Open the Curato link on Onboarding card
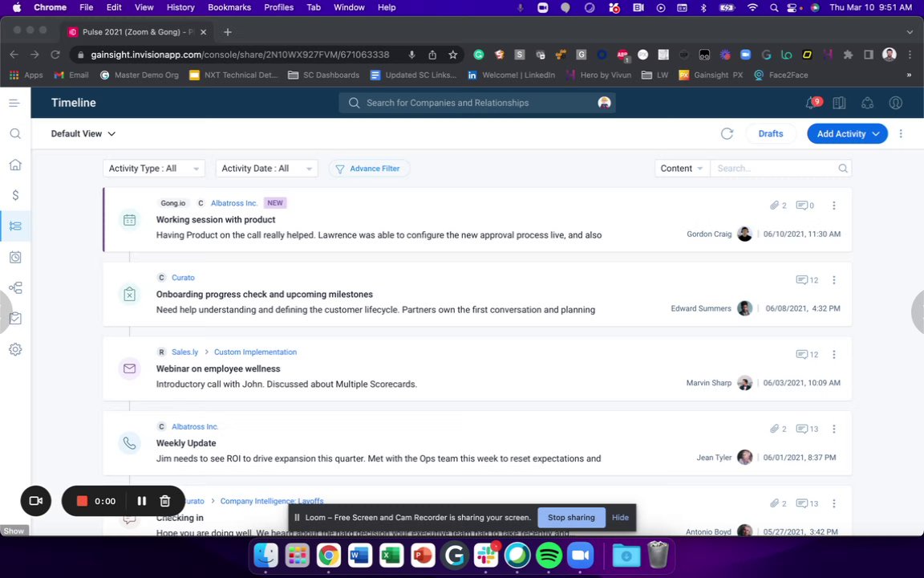Viewport: 924px width, 578px height. 183,277
